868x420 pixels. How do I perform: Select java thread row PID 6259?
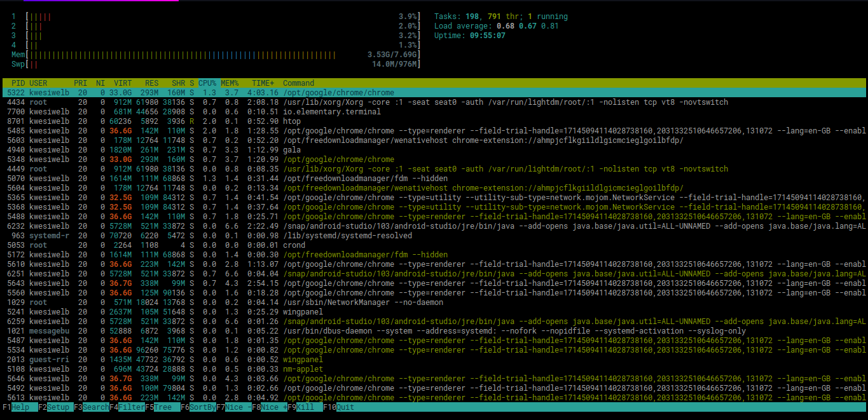(434, 322)
